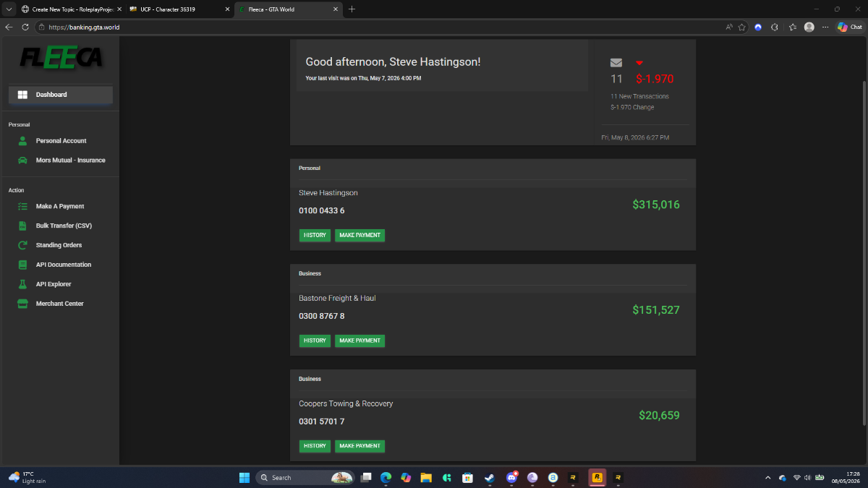Screen dimensions: 868x488
Task: Open Microsoft Store from the taskbar
Action: click(468, 478)
